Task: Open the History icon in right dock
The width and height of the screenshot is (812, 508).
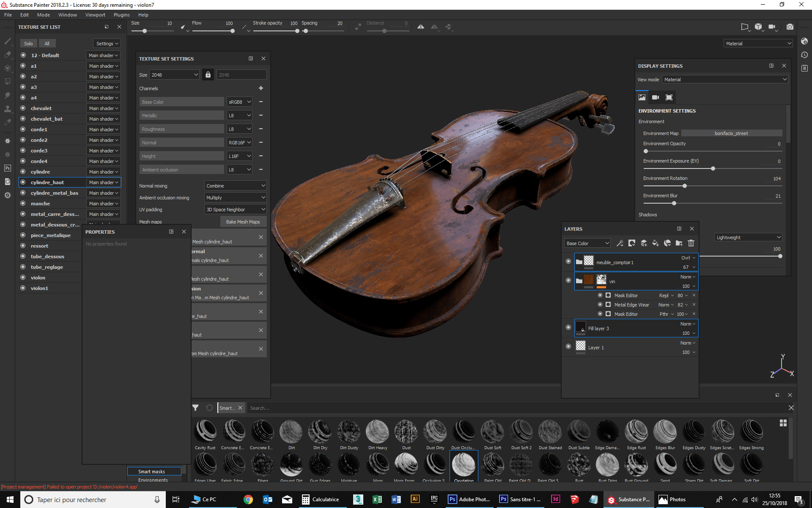Action: (x=804, y=55)
